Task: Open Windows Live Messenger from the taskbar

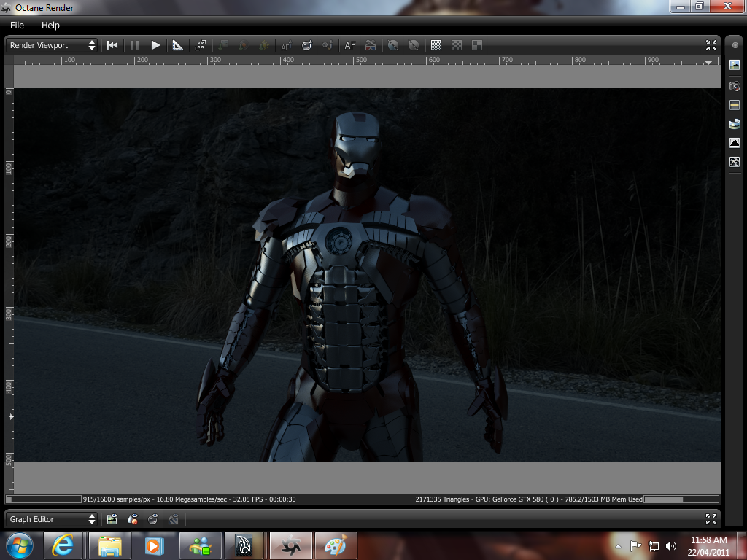Action: 200,545
